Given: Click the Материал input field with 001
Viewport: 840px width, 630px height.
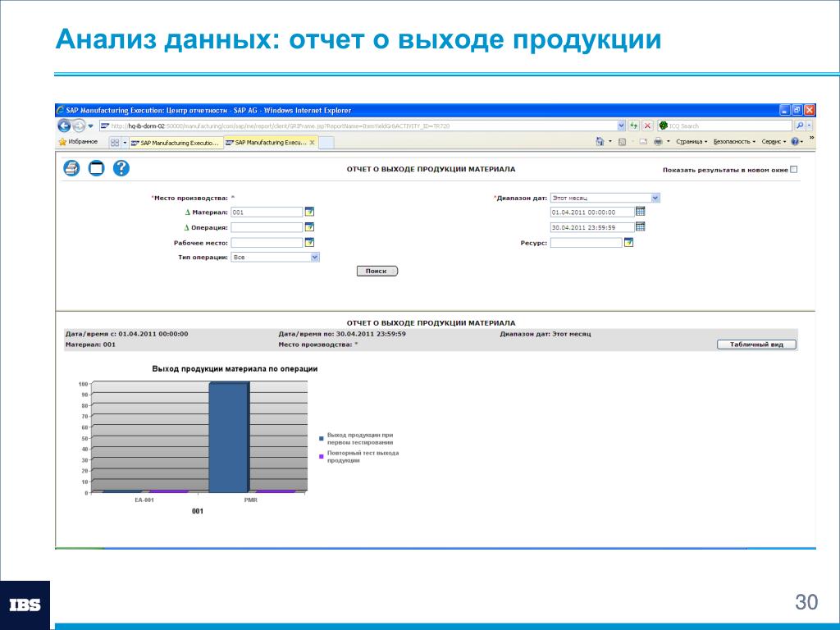Looking at the screenshot, I should pyautogui.click(x=267, y=212).
